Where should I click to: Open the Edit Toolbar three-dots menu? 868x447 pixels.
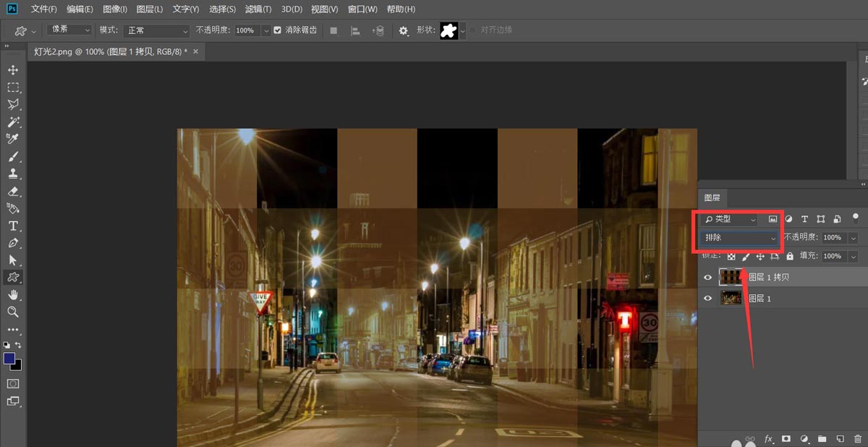[13, 329]
